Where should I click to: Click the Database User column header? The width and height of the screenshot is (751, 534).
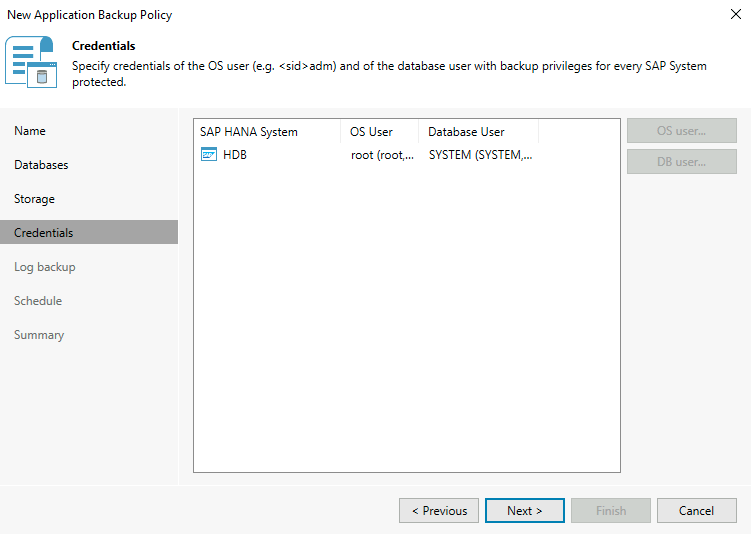[x=466, y=132]
